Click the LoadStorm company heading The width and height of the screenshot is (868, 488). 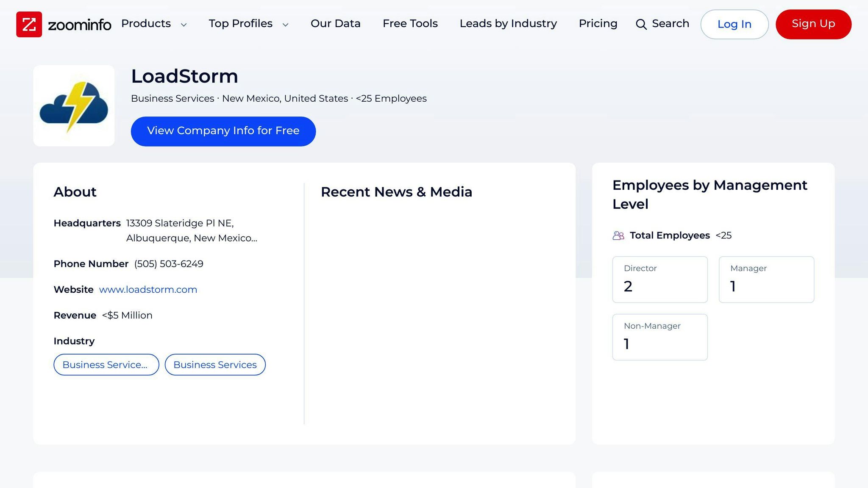coord(184,76)
